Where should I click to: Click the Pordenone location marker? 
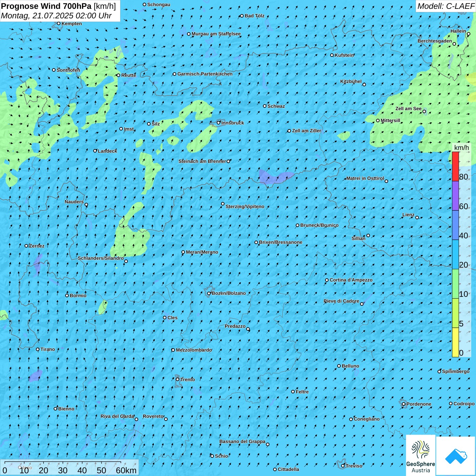404,404
